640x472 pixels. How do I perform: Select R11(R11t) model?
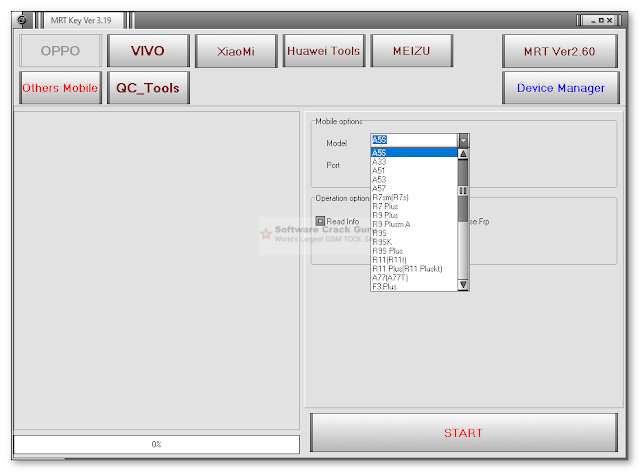(x=414, y=260)
